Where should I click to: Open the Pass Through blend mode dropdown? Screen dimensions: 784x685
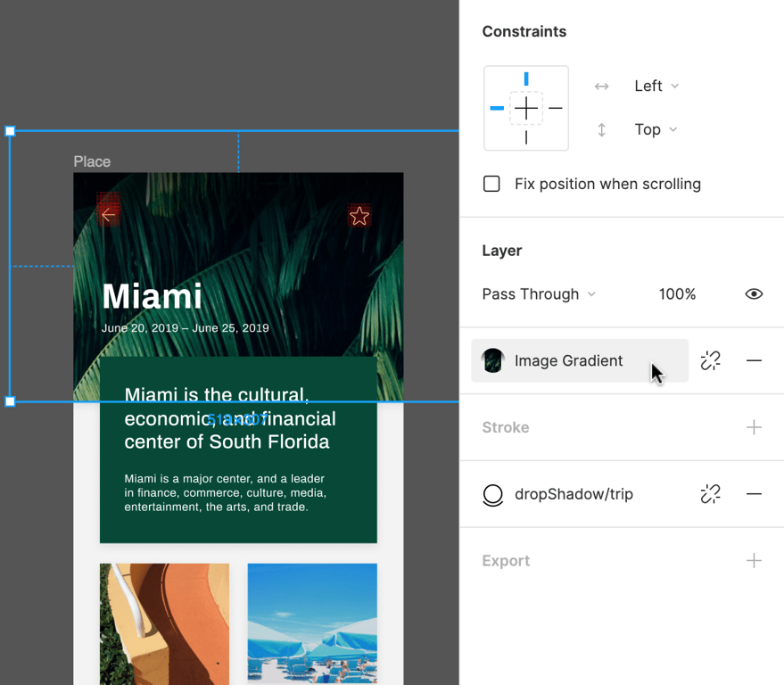pyautogui.click(x=539, y=294)
